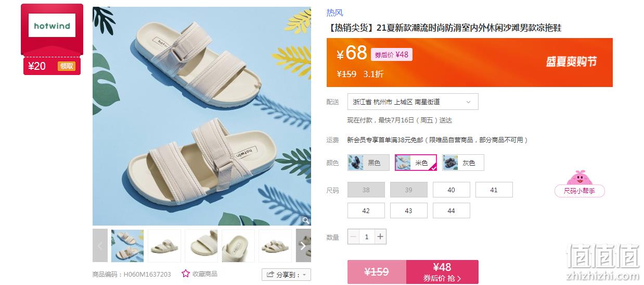Click the magnifier zoom icon on product image

(x=306, y=220)
